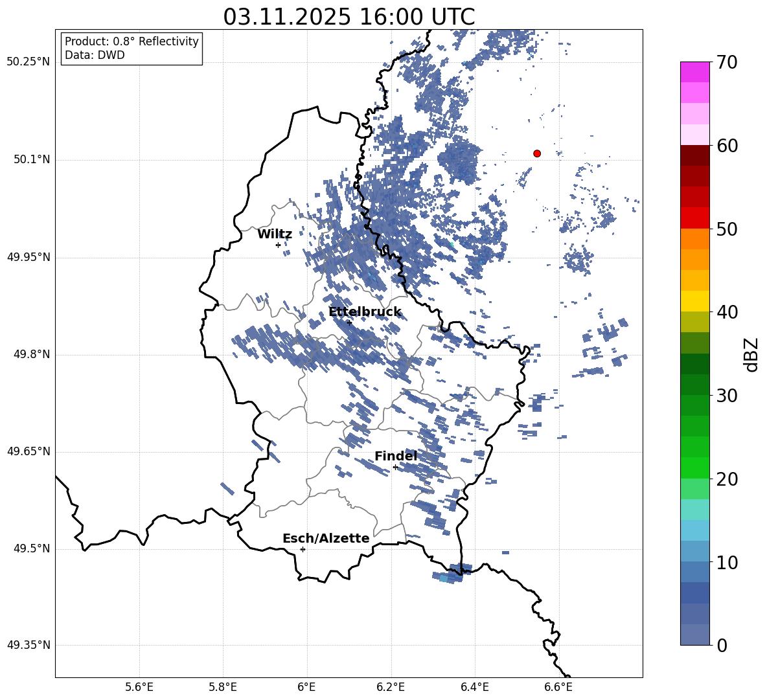Click the magenta top colorbar segment
767x700 pixels.
695,73
